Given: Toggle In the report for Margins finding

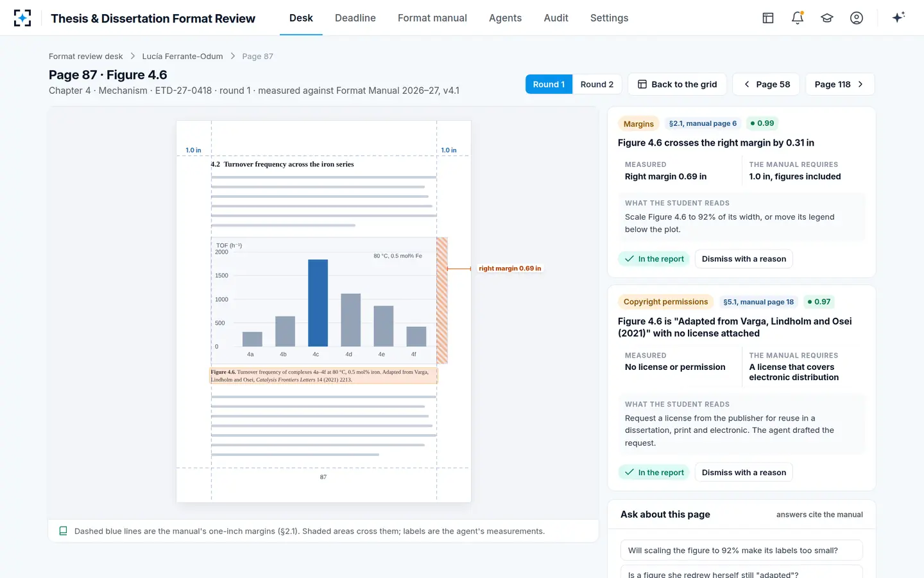Looking at the screenshot, I should coord(654,259).
